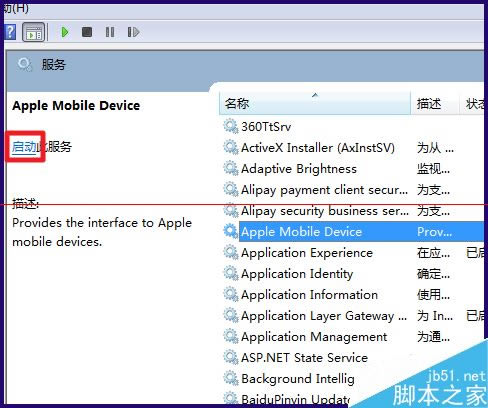This screenshot has width=488, height=408.
Task: Sort services by the 名称 column header
Action: (315, 104)
